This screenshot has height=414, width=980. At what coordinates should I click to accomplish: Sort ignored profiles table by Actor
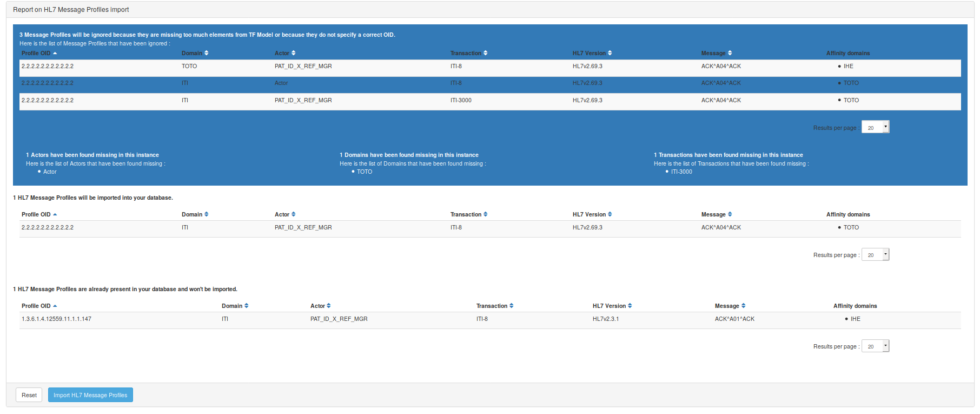(x=293, y=53)
